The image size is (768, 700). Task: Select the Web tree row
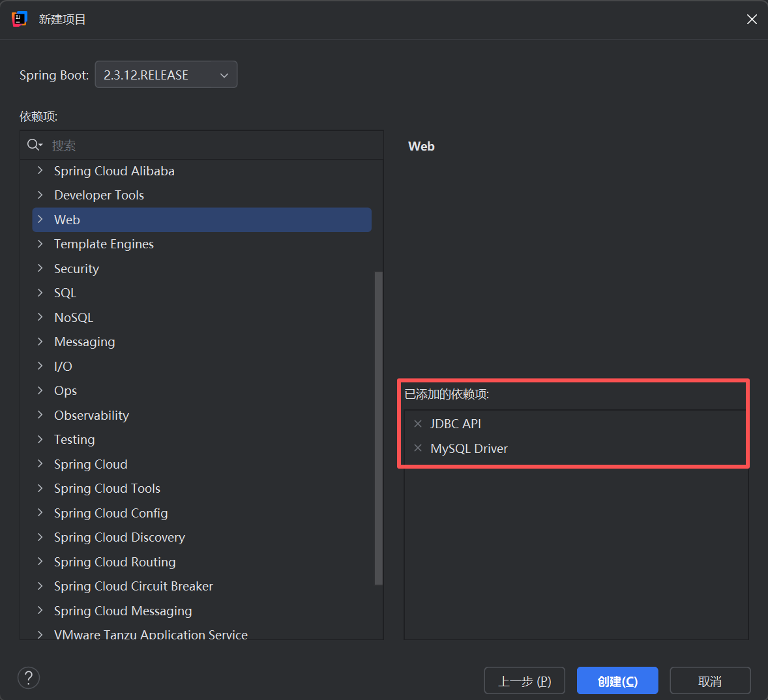[x=202, y=220]
